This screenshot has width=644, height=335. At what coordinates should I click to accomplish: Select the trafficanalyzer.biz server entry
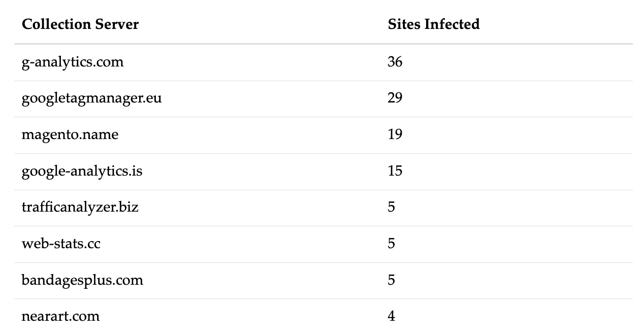coord(80,207)
